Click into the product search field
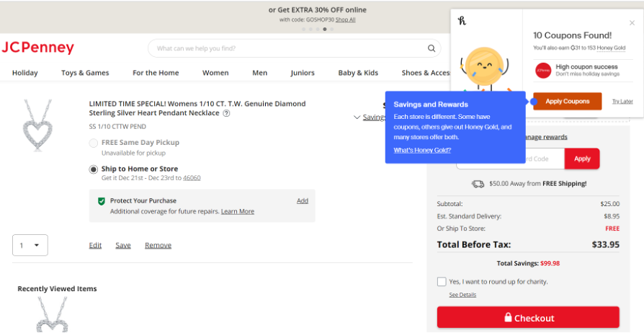This screenshot has width=644, height=333. [288, 49]
